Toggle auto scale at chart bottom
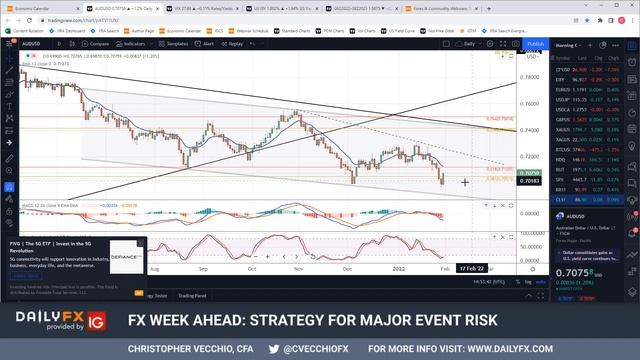Screen dimensions: 640x360 pos(541,282)
